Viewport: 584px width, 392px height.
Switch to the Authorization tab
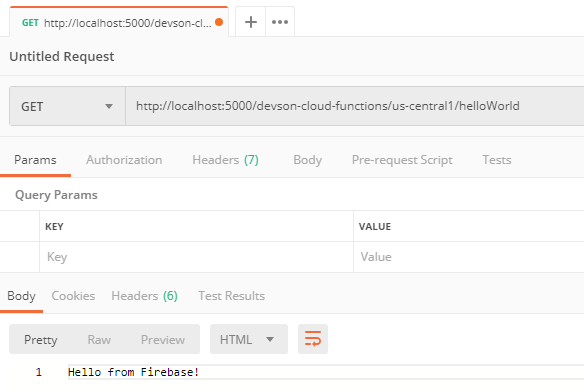124,160
